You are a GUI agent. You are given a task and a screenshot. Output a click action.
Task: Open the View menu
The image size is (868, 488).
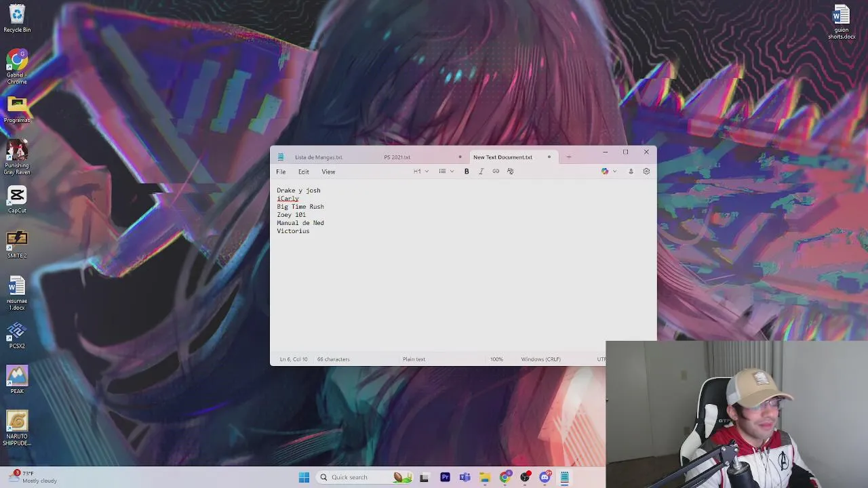click(328, 171)
